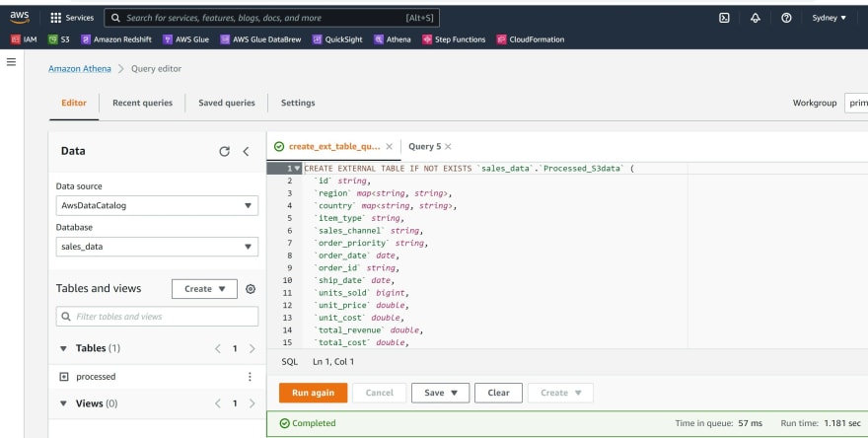
Task: Open the Amazon Redshift shortcut
Action: [116, 39]
